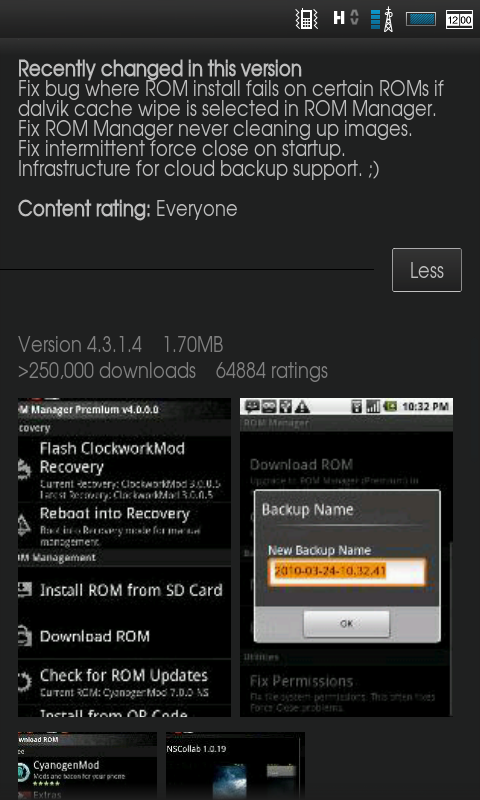Screen dimensions: 480x800
Task: Open the CyanogenMod Download ROM screenshot thumbnail
Action: (87, 766)
